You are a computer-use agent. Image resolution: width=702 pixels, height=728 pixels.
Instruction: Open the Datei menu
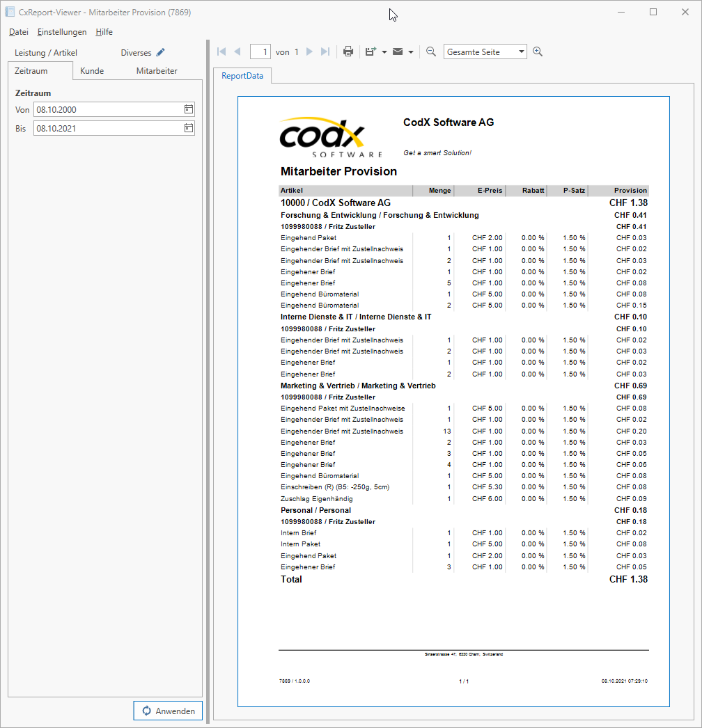pos(19,31)
